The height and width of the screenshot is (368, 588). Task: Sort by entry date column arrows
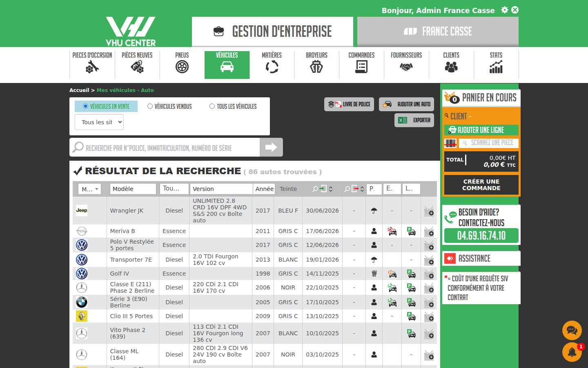pyautogui.click(x=331, y=189)
